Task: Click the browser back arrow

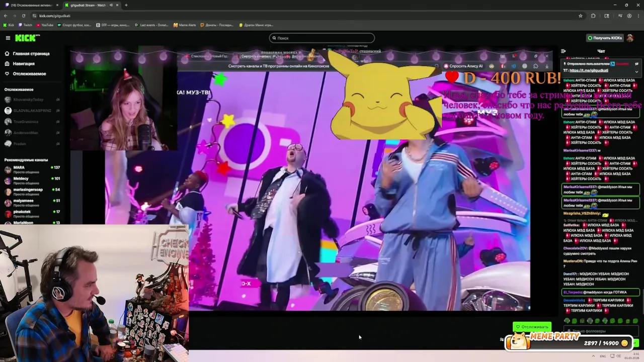Action: click(x=6, y=16)
